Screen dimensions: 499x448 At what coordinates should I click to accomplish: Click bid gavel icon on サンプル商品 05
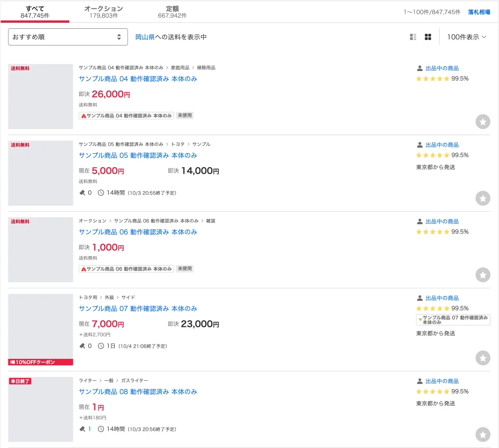[82, 193]
